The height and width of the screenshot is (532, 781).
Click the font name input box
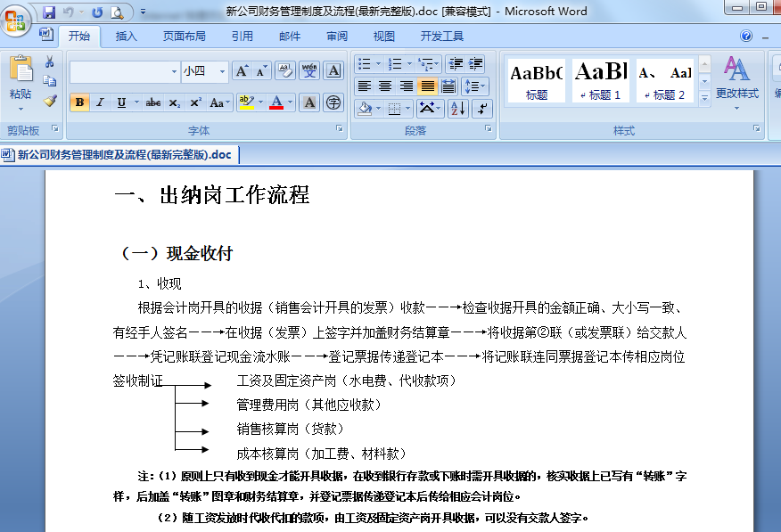click(119, 71)
